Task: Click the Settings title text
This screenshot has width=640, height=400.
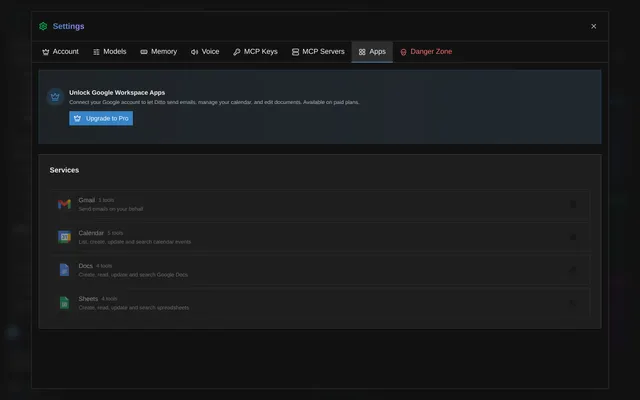Action: point(69,26)
